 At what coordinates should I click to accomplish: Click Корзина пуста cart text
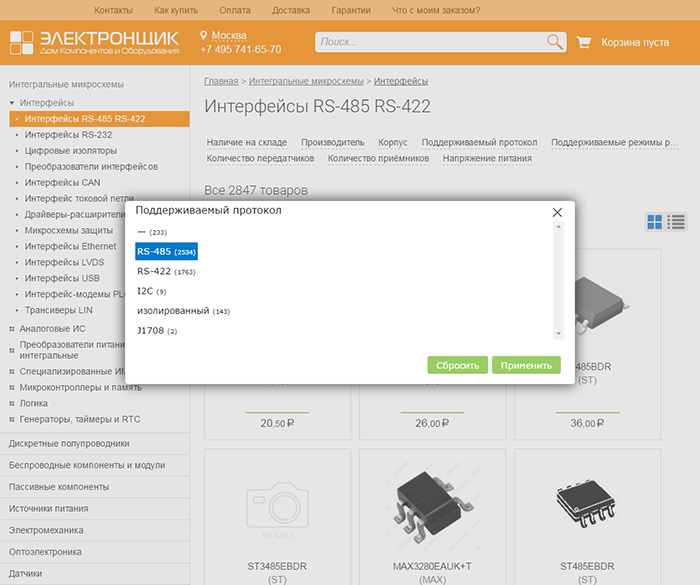[x=635, y=42]
